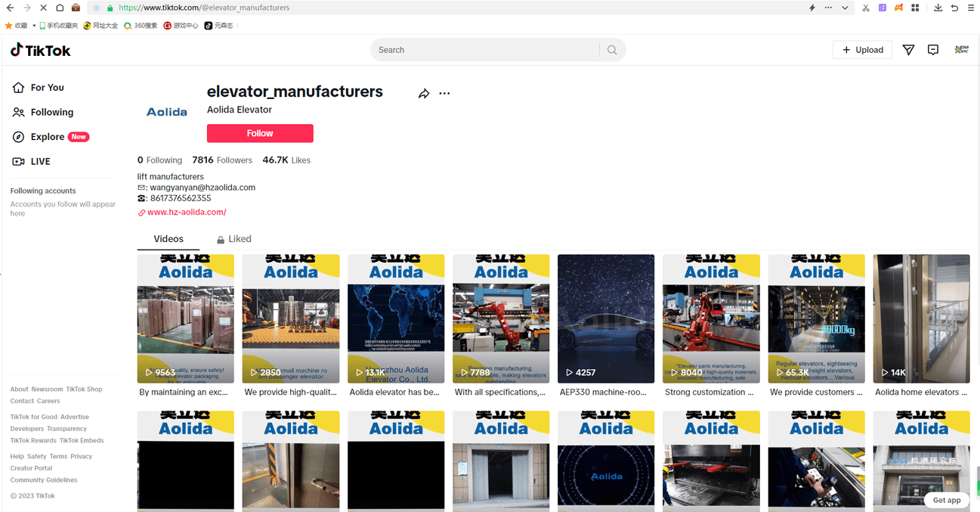The height and width of the screenshot is (512, 980).
Task: Click the wangyanyan@hzaolida.com email text
Action: (x=202, y=188)
